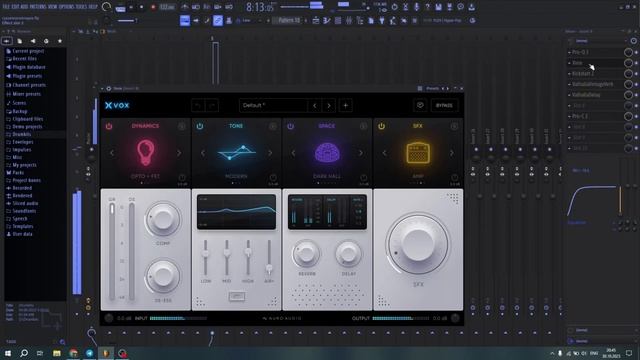Switch Dynamics mode with left arrow
640x360 pixels.
coord(112,153)
